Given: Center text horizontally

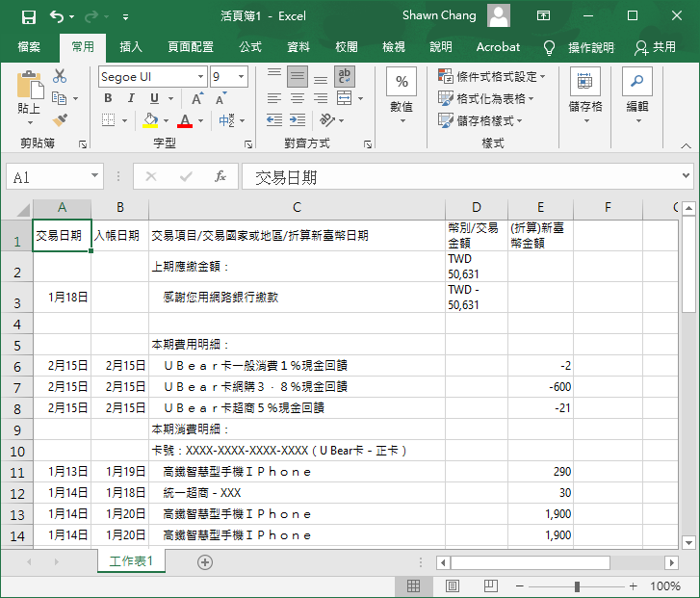Looking at the screenshot, I should click(x=298, y=98).
